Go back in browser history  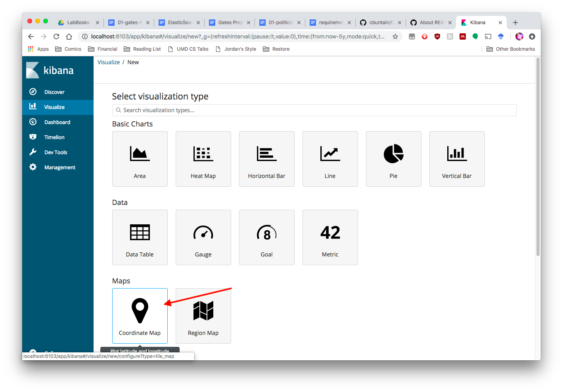[x=31, y=36]
